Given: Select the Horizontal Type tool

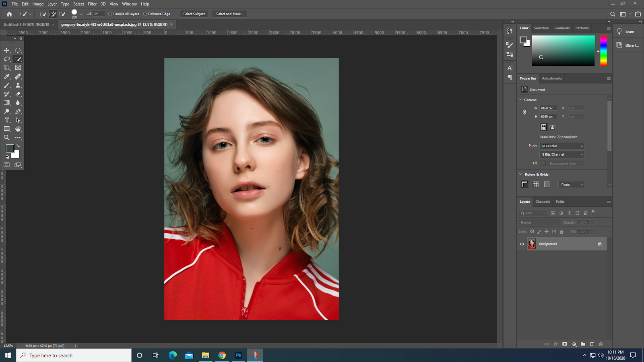Looking at the screenshot, I should click(x=7, y=120).
